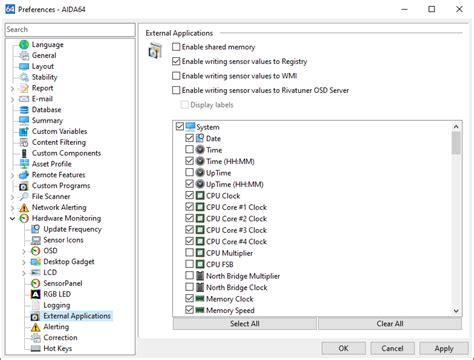Click the Network Alerting warning icon
Viewport: 474px width, 360px height.
(24, 207)
